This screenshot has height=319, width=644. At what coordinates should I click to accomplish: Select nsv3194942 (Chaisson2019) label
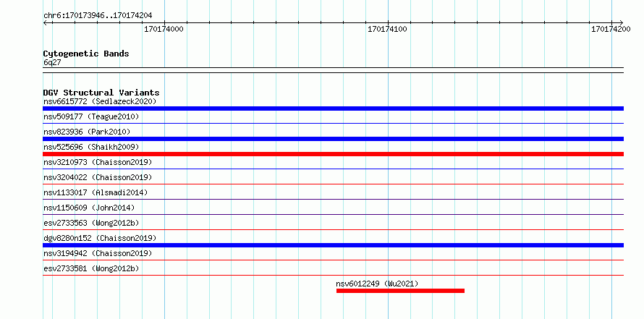tap(98, 253)
